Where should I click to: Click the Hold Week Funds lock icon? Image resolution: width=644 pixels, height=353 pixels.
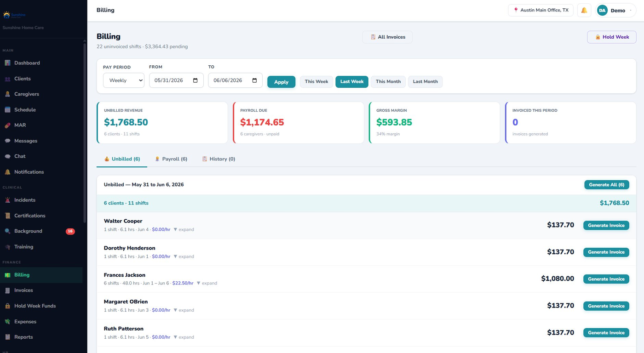(7, 306)
